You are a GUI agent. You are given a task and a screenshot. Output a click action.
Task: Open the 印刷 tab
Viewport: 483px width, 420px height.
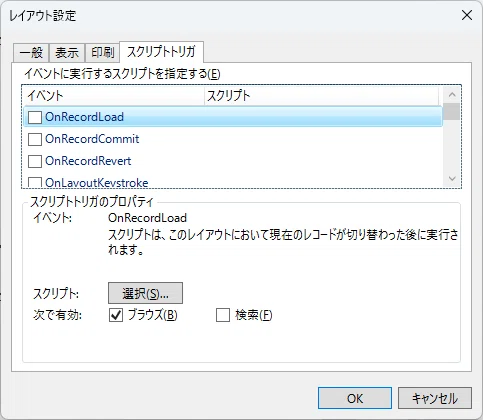click(102, 53)
